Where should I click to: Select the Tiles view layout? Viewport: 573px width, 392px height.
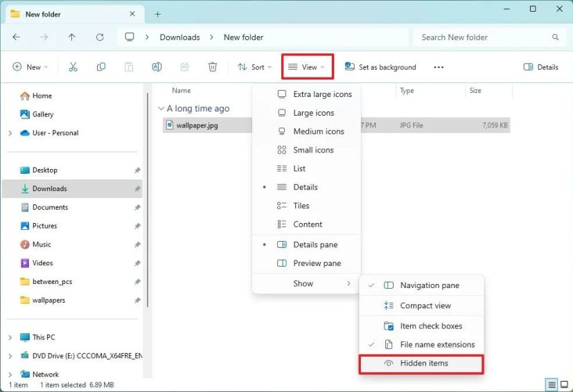click(307, 206)
